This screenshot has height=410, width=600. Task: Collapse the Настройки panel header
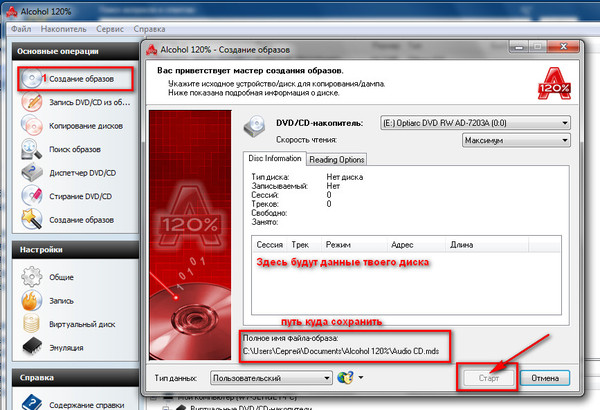pos(75,250)
